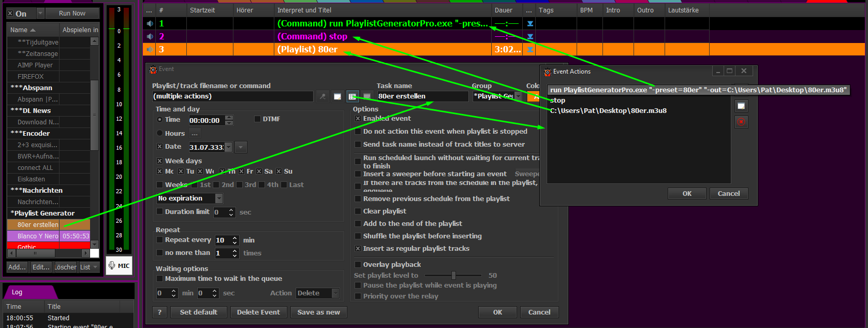Check Overlay playback option
The image size is (868, 328).
point(358,265)
